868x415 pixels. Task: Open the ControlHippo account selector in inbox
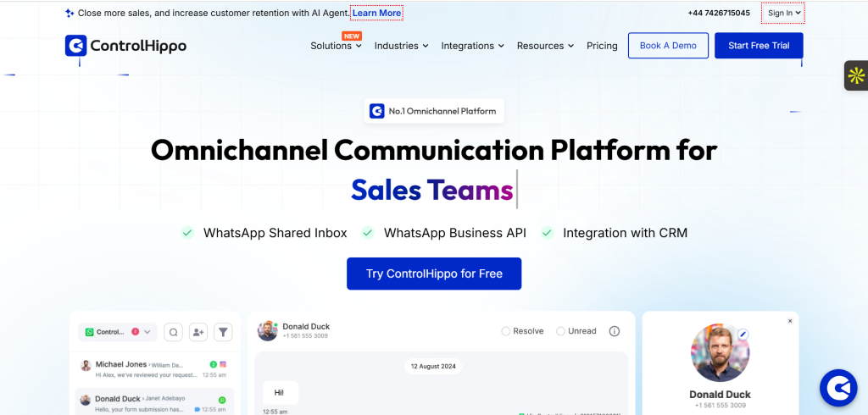pos(118,332)
